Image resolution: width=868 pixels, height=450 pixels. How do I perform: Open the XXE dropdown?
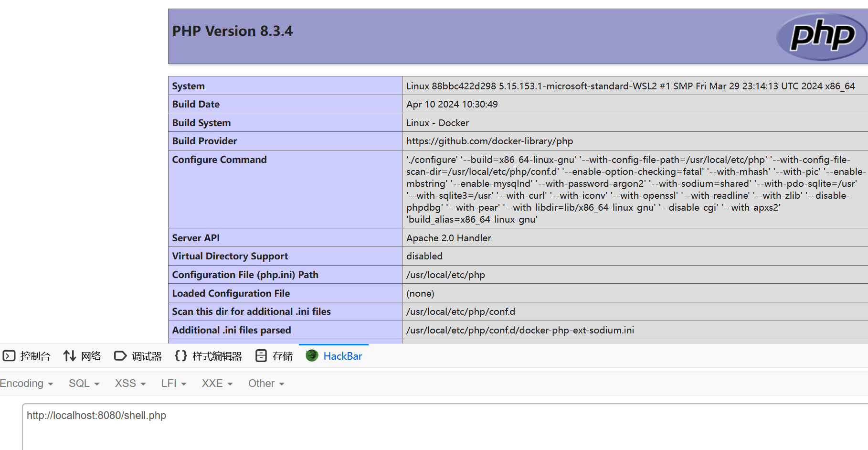[217, 384]
